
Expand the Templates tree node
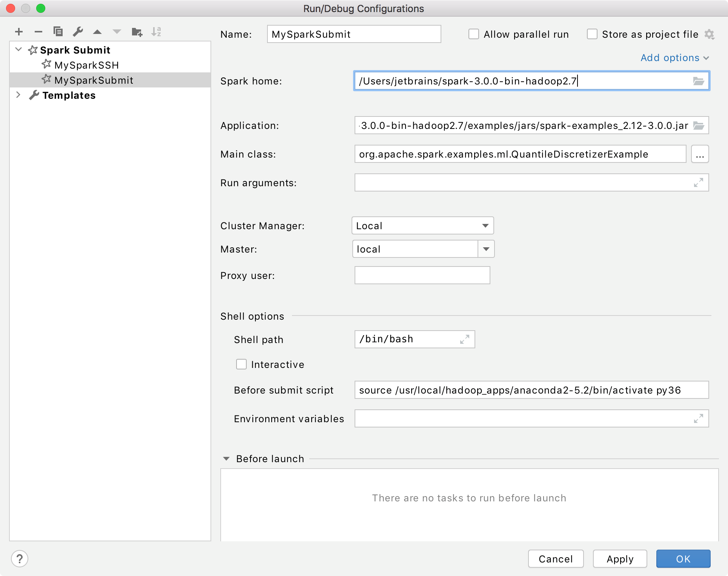18,95
